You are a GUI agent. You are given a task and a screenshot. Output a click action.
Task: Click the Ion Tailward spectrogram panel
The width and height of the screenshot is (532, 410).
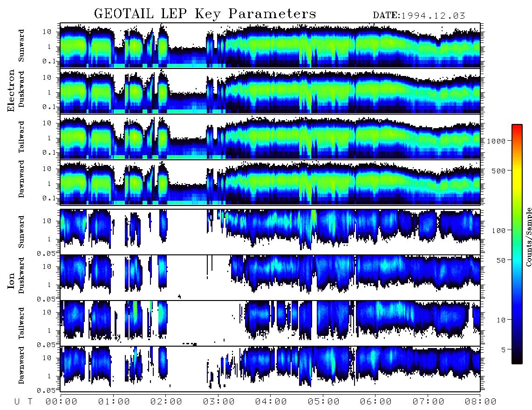[270, 323]
